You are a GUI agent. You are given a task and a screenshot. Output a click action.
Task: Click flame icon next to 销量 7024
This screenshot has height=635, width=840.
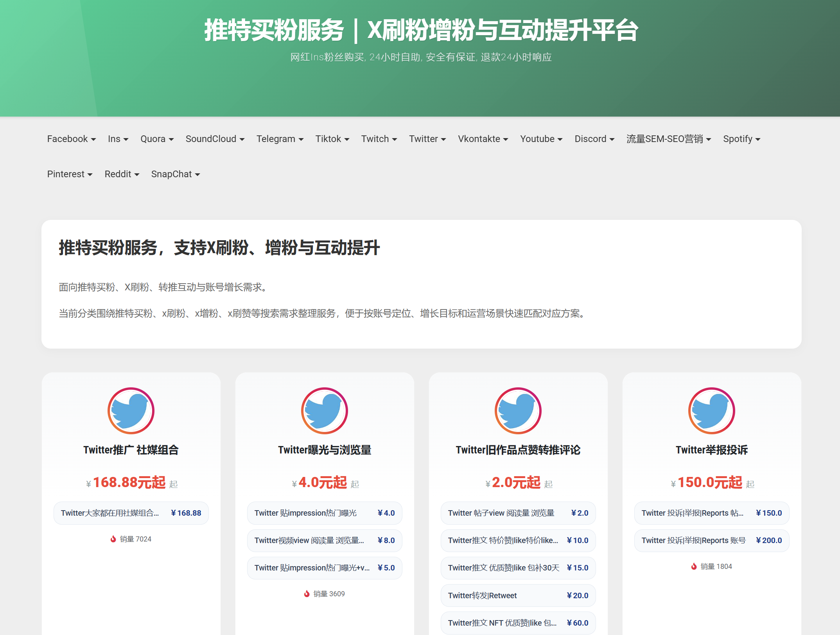click(113, 539)
